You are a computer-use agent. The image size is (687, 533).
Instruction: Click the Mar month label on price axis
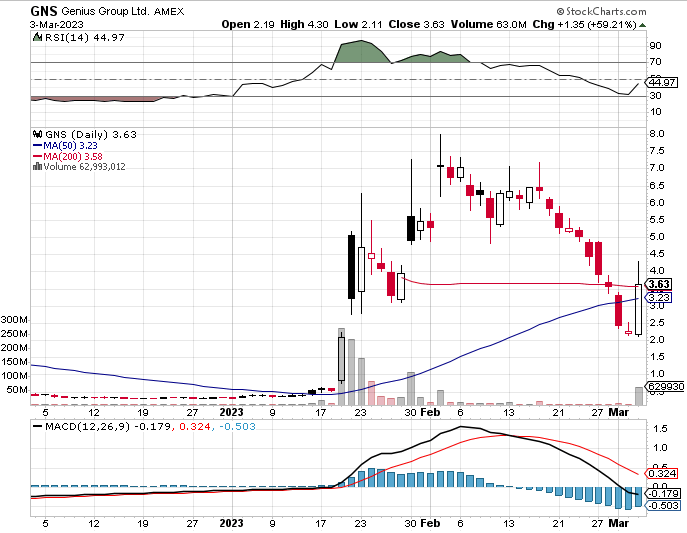coord(619,412)
